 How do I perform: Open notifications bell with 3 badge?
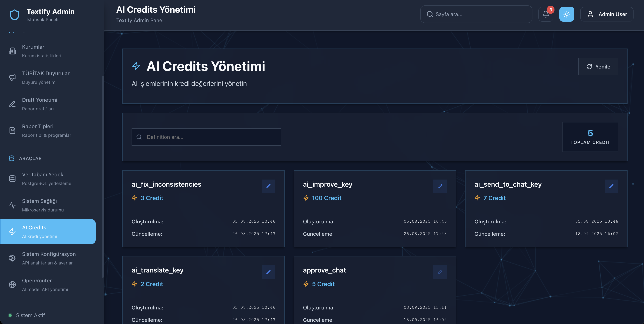point(546,14)
